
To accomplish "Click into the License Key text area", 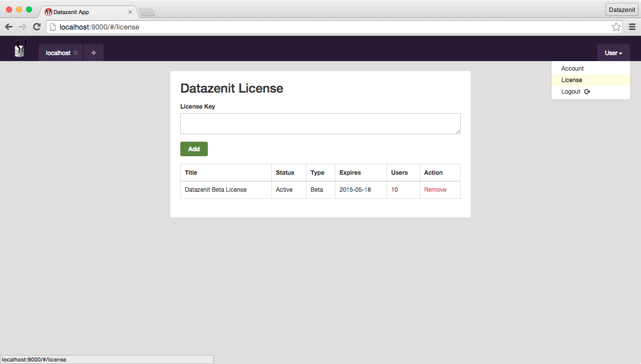I will (320, 124).
